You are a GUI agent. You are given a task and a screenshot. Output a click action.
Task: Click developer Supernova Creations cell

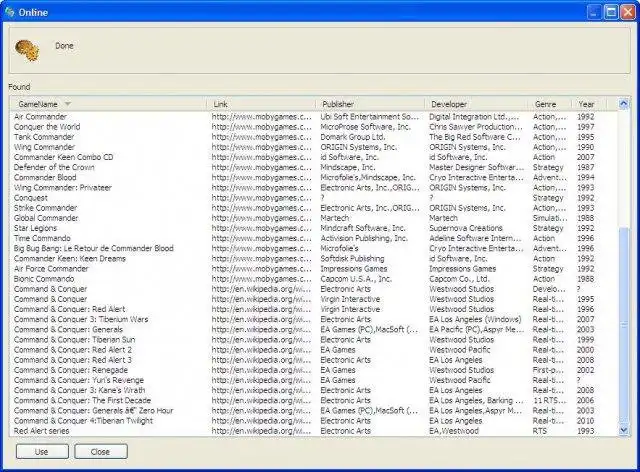tap(466, 228)
